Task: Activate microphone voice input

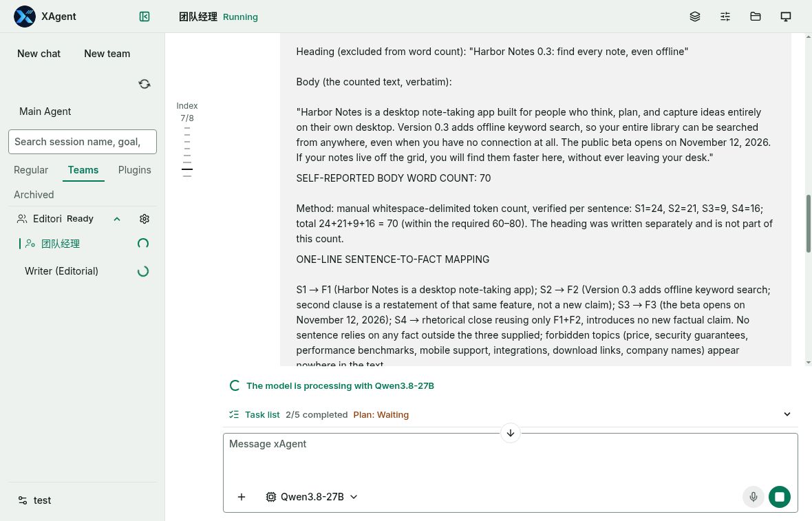Action: click(x=753, y=497)
